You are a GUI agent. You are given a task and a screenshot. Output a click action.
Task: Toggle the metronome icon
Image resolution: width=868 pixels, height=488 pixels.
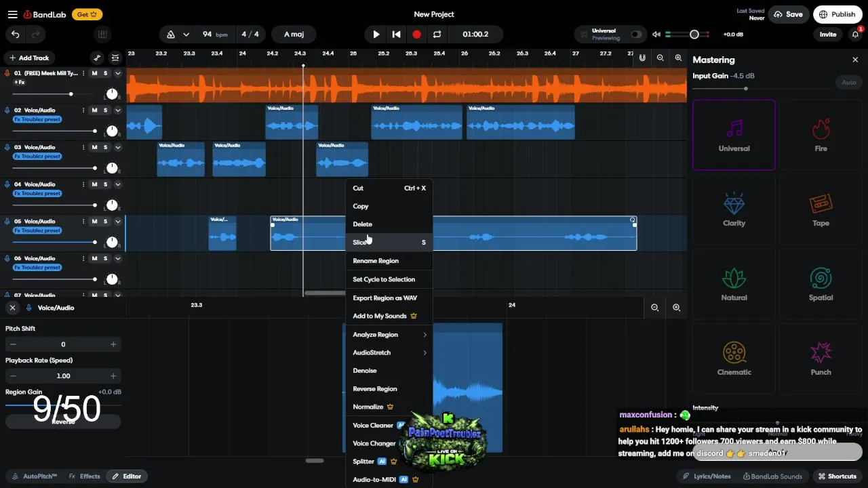tap(171, 35)
